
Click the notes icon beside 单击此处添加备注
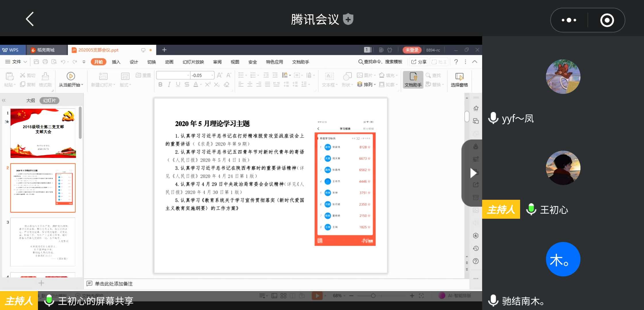(89, 284)
